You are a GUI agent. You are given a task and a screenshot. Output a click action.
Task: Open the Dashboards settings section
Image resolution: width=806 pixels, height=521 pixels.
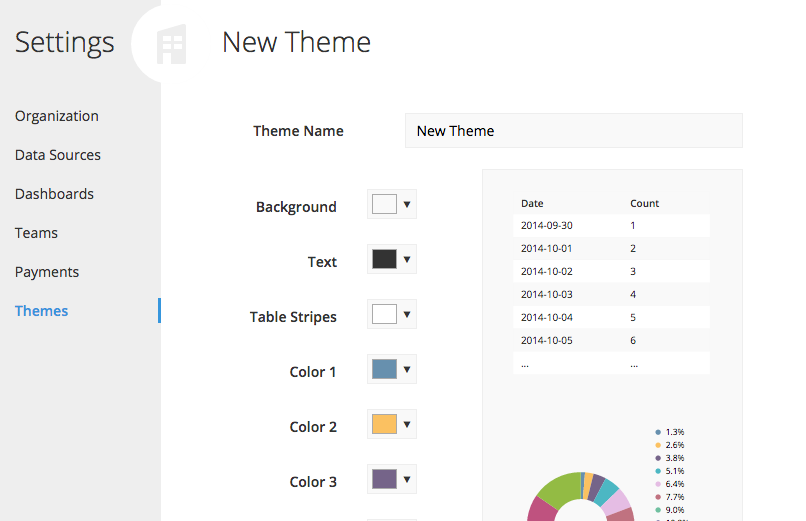click(x=54, y=194)
